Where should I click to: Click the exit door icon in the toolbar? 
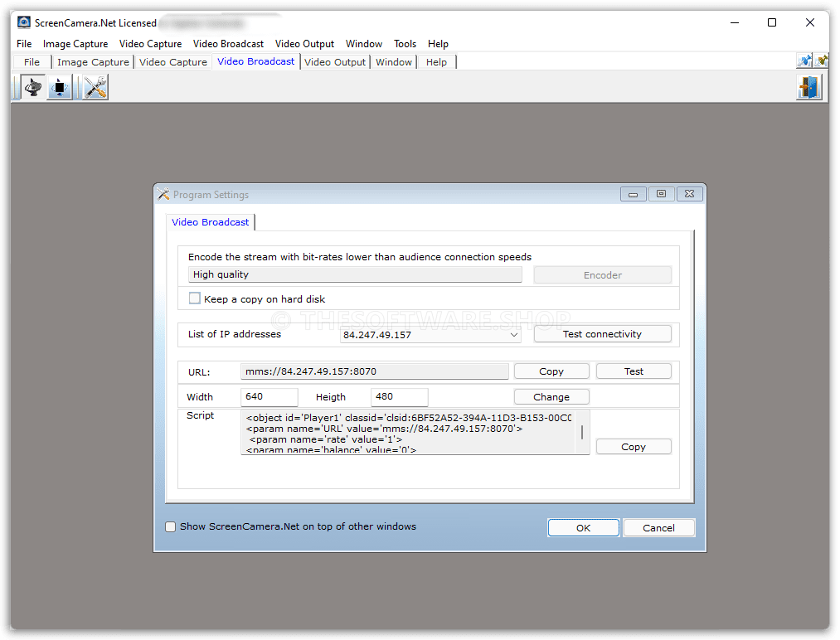pyautogui.click(x=808, y=87)
